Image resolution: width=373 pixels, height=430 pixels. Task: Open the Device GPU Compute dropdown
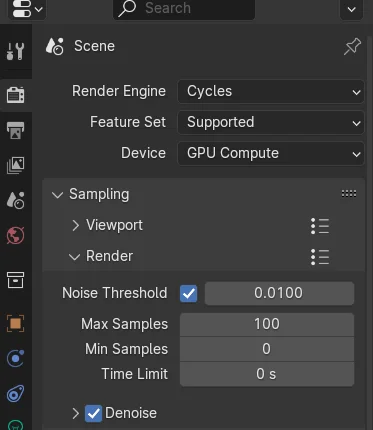point(271,153)
